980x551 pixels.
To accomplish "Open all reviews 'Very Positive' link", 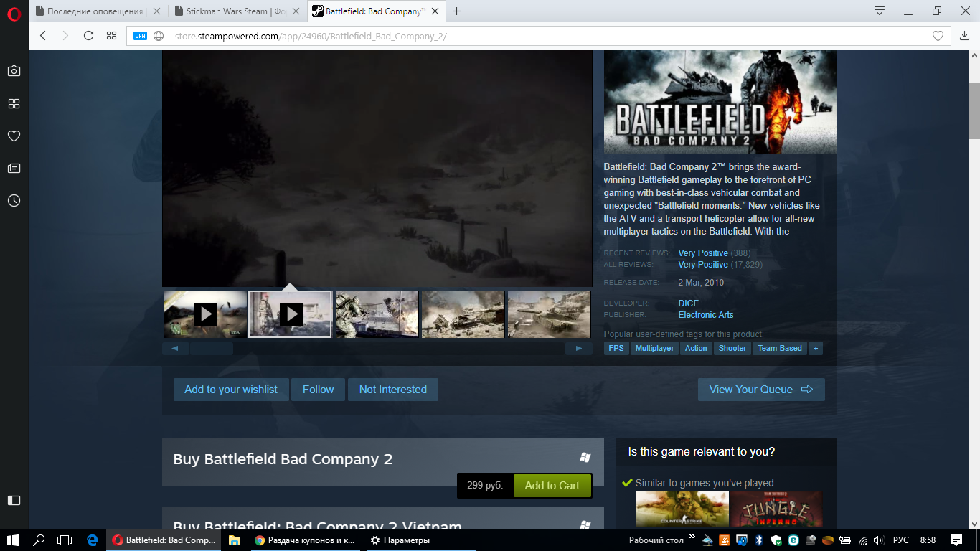I will pyautogui.click(x=703, y=265).
